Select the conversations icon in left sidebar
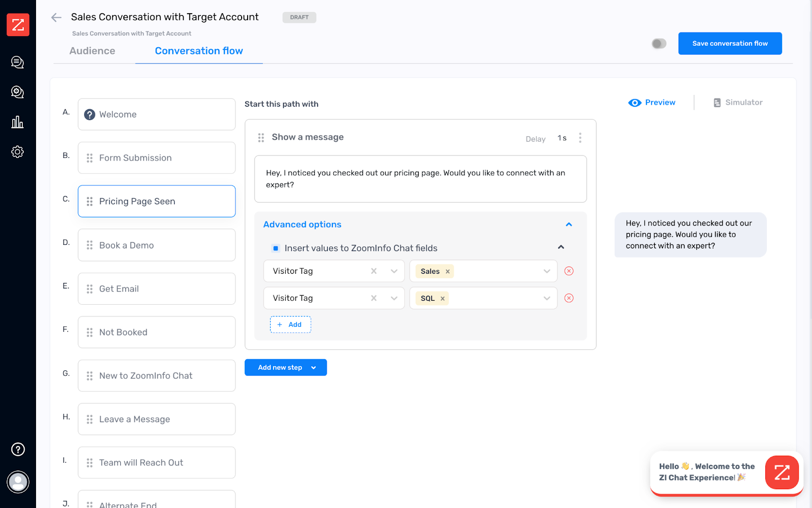The width and height of the screenshot is (812, 508). 18,62
